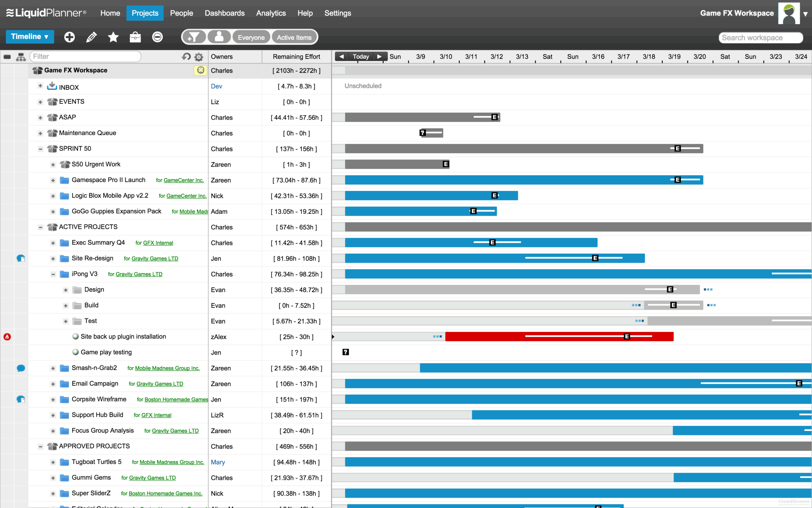Click the Design subfolder icon
Viewport: 812px width, 508px height.
[x=77, y=290]
